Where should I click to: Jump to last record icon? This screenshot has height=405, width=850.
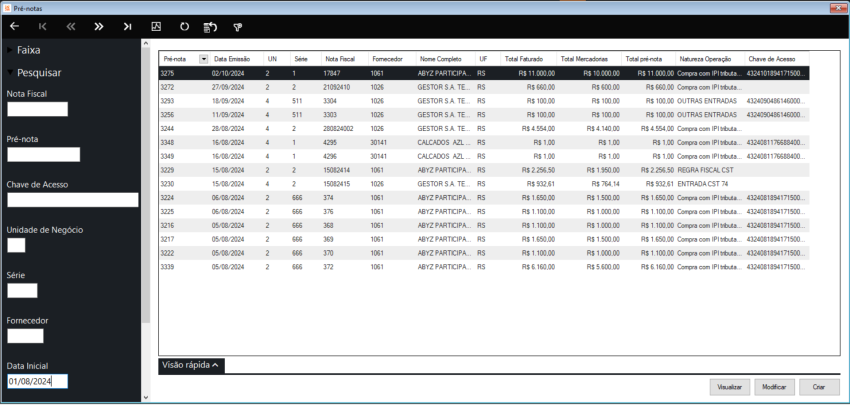tap(127, 27)
